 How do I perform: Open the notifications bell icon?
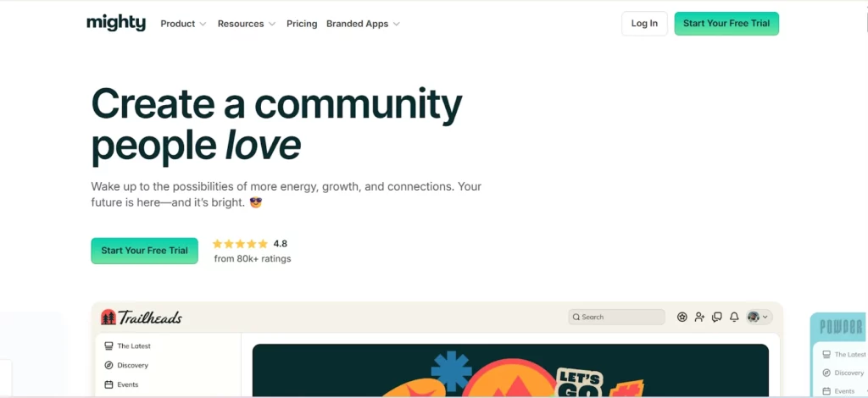click(x=734, y=317)
